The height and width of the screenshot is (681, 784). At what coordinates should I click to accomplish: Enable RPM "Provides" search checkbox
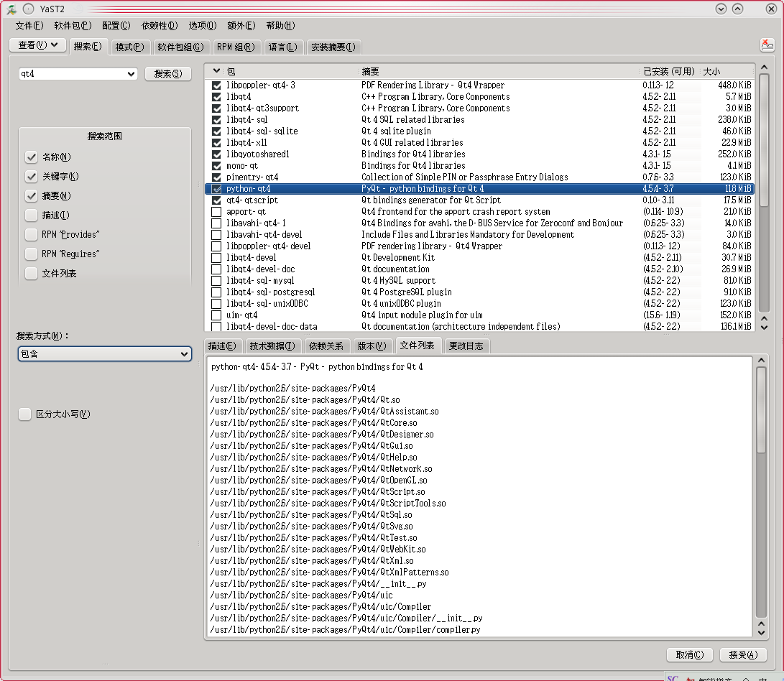pyautogui.click(x=31, y=234)
